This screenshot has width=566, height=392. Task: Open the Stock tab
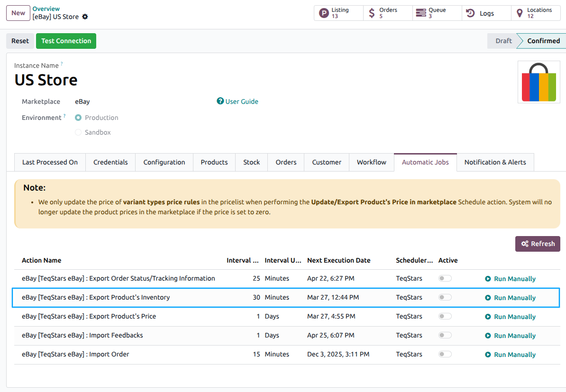pyautogui.click(x=252, y=163)
